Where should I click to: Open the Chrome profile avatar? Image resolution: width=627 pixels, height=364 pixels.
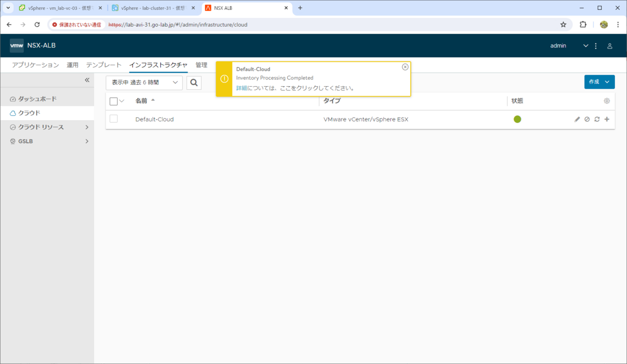[x=603, y=25]
